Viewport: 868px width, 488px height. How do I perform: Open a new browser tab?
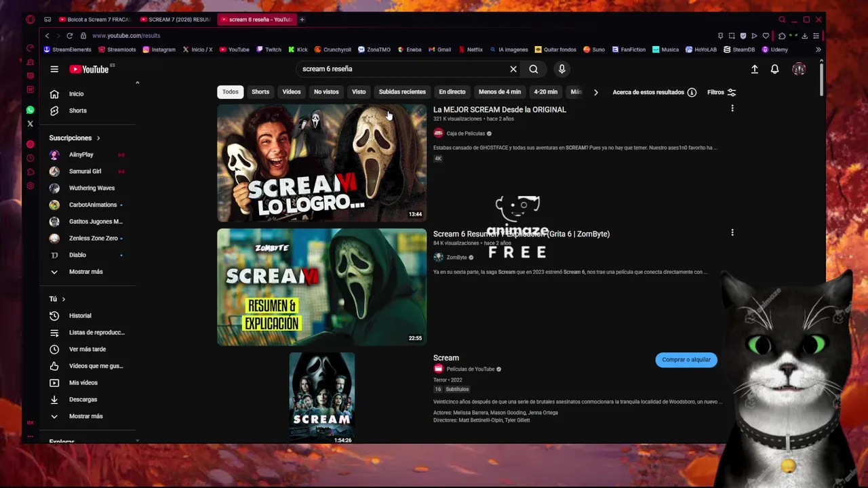coord(302,19)
